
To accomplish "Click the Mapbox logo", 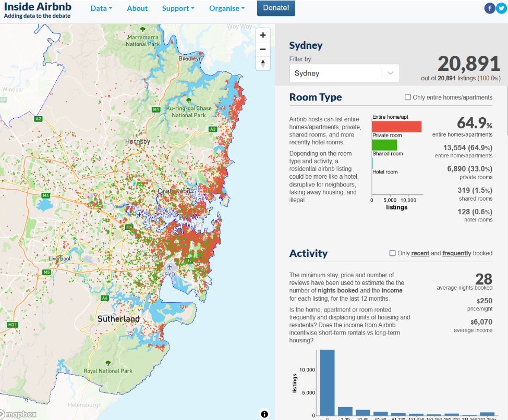I will point(19,414).
